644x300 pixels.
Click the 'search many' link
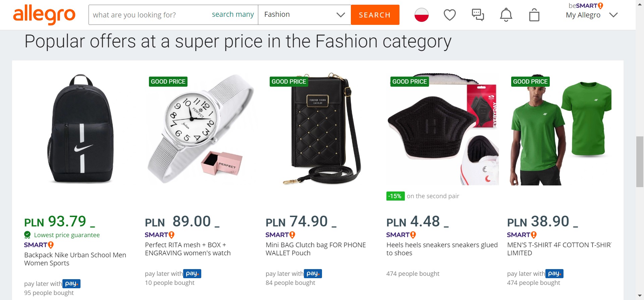tap(233, 14)
